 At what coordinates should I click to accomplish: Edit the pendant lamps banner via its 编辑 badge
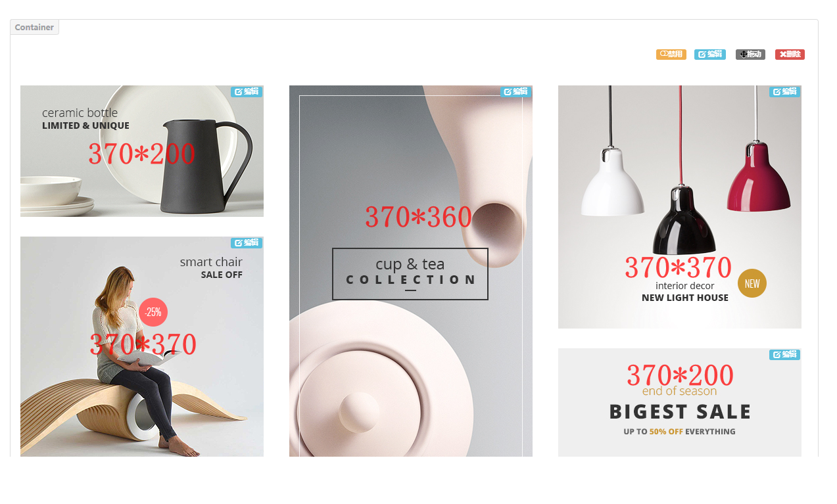click(x=784, y=92)
